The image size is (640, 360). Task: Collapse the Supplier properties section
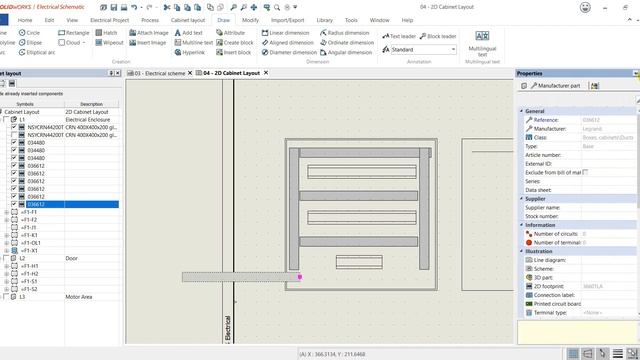(x=521, y=199)
